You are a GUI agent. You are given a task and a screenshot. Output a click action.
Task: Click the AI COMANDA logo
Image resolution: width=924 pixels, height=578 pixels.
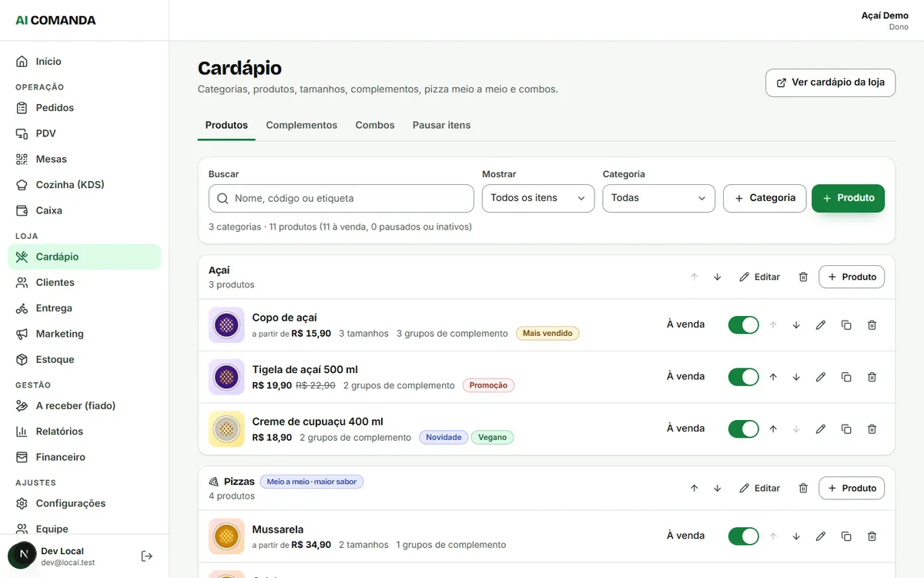coord(55,20)
